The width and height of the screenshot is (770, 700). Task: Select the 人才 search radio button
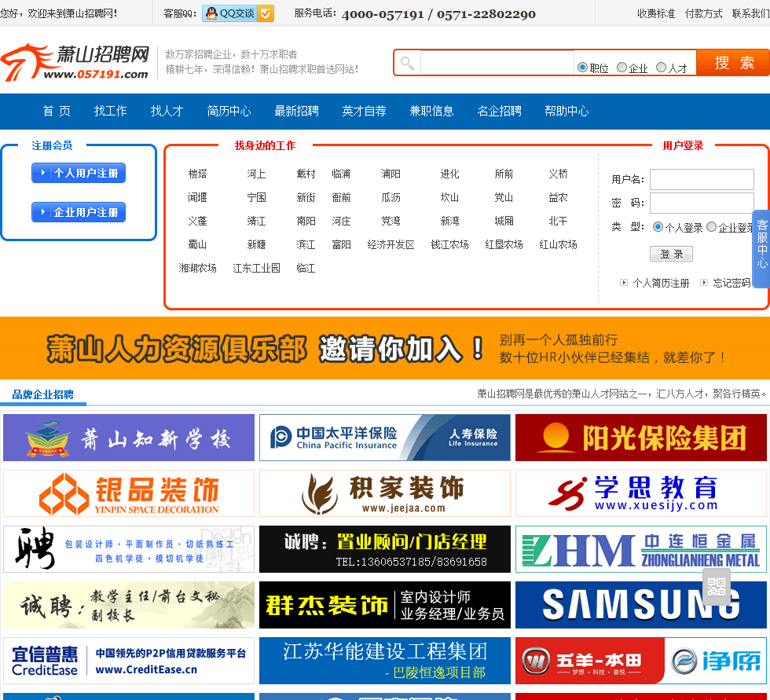click(x=661, y=68)
